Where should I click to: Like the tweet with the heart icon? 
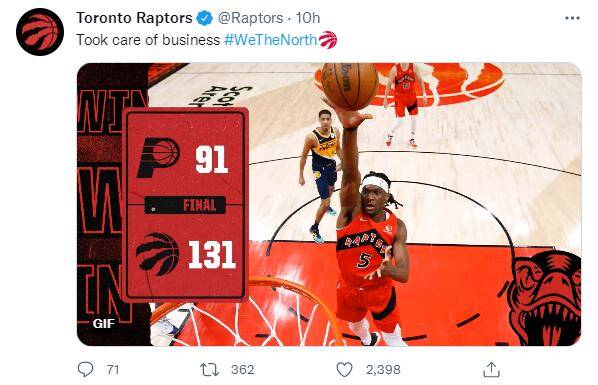[344, 369]
